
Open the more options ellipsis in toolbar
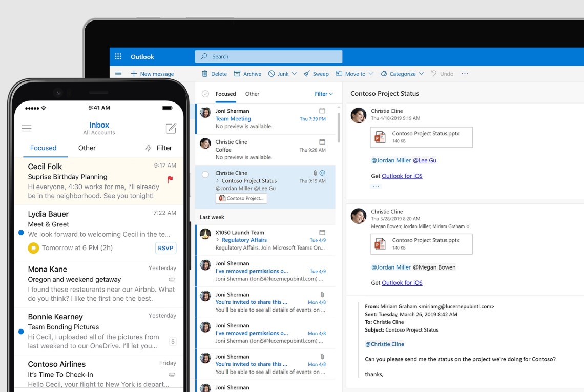coord(465,74)
